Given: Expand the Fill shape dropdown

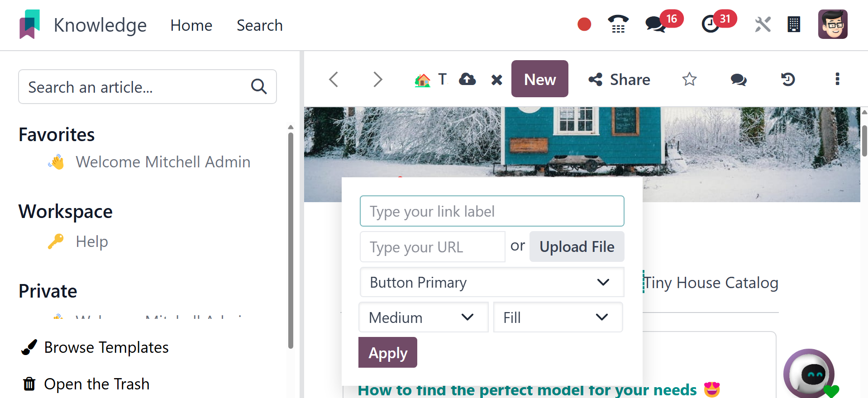Looking at the screenshot, I should [x=558, y=317].
